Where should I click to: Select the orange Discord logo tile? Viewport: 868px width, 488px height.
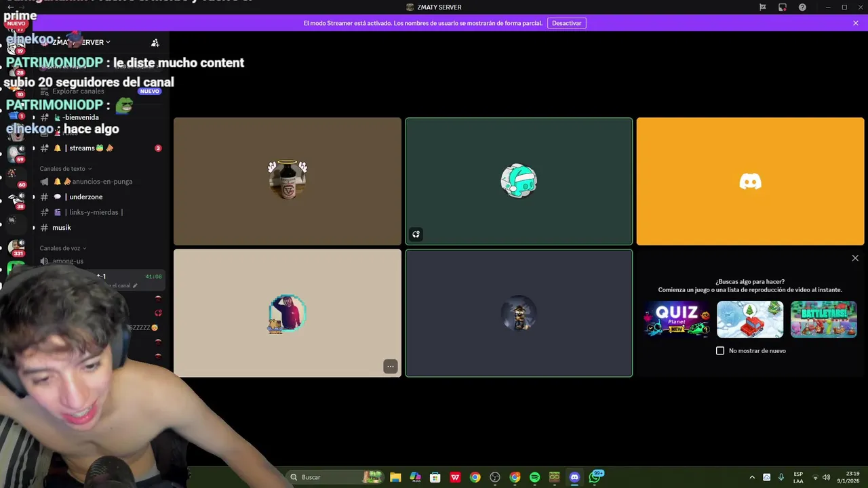click(750, 182)
